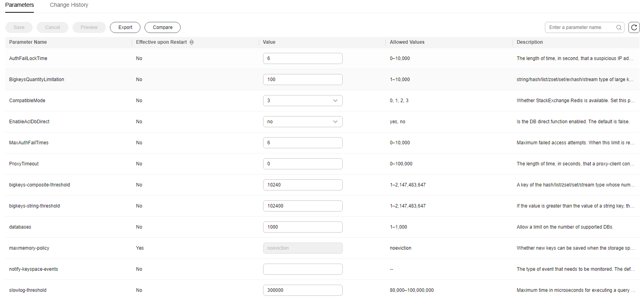Click the Export button
The width and height of the screenshot is (644, 299).
(x=125, y=27)
